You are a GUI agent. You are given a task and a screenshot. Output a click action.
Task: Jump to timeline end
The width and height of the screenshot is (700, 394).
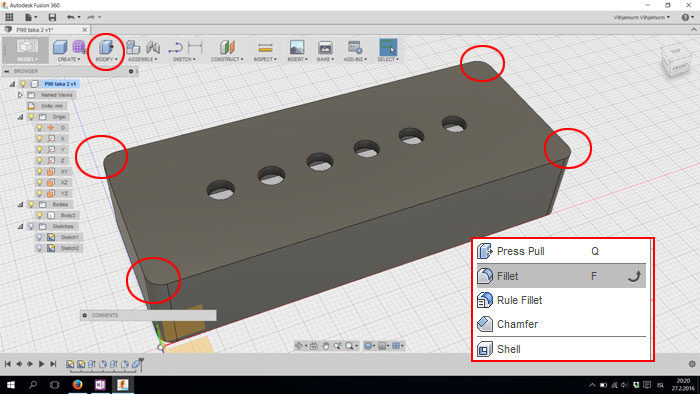pos(53,364)
